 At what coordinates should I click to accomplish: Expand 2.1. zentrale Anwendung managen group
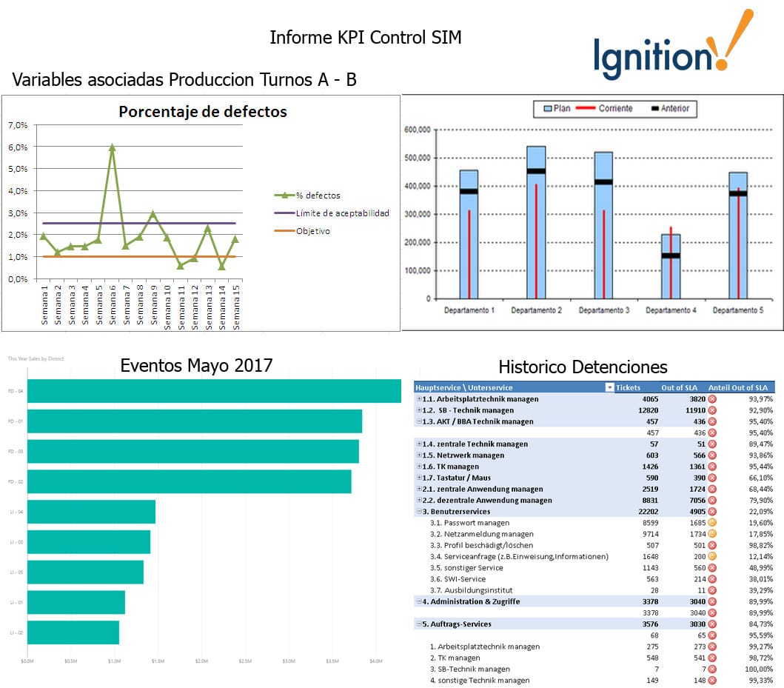point(419,489)
